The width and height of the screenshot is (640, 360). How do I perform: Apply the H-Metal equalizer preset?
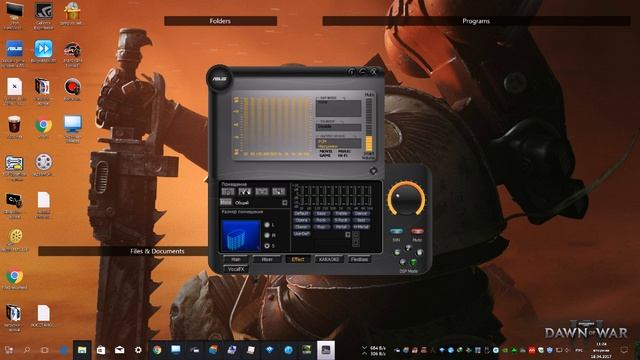pyautogui.click(x=361, y=227)
